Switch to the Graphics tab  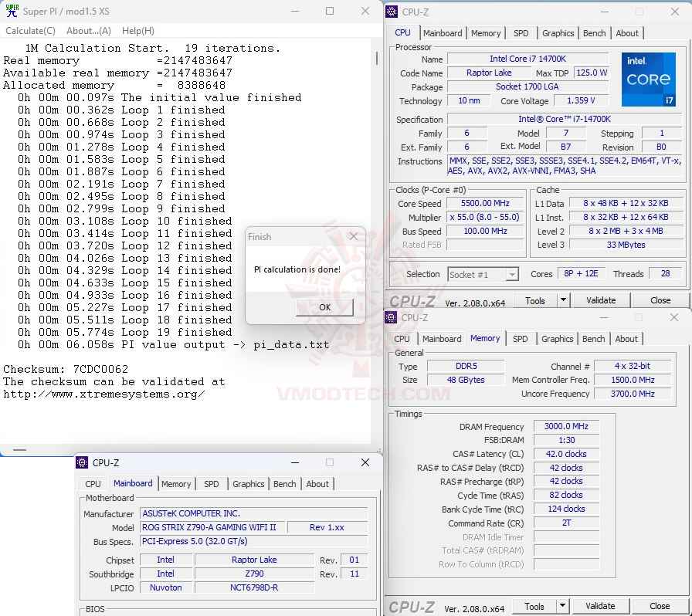point(558,32)
